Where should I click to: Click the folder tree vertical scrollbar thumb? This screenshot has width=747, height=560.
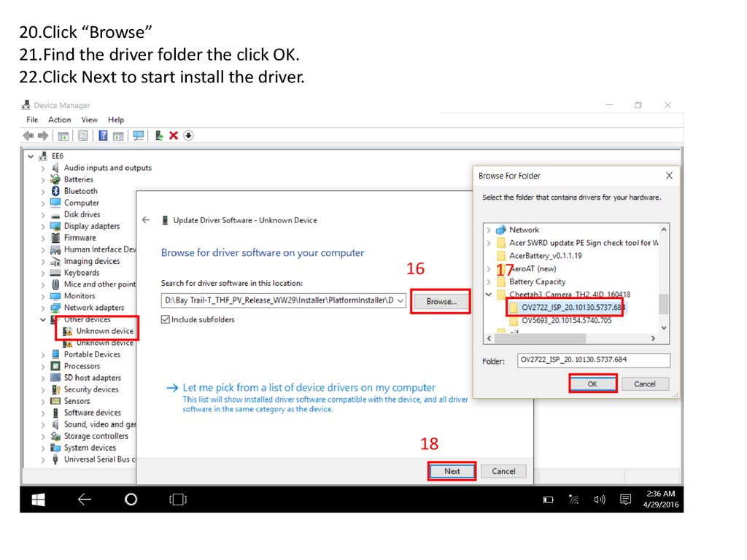[663, 304]
